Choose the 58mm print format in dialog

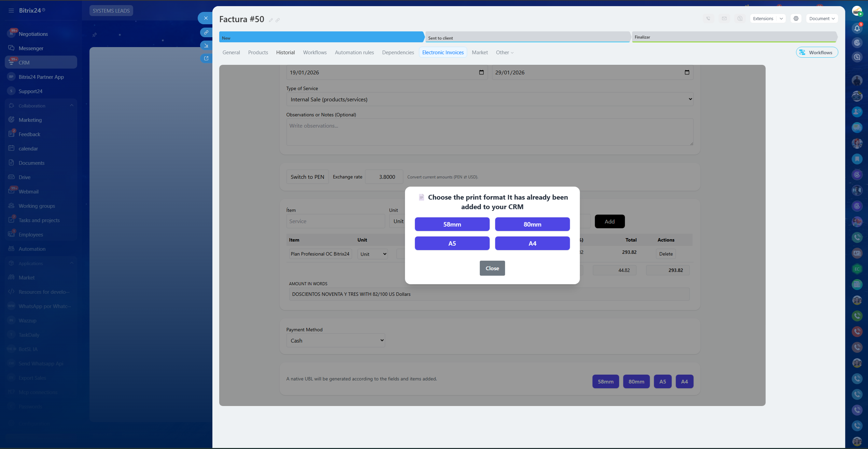tap(452, 224)
